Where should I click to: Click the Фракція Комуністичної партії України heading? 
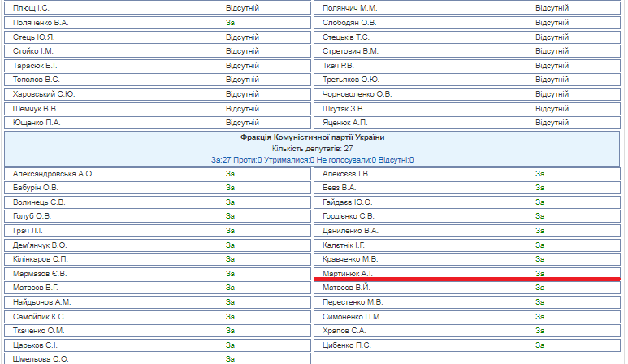pos(313,138)
